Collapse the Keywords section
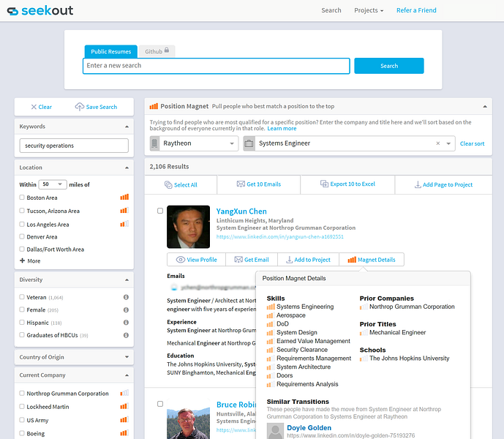 (x=127, y=127)
